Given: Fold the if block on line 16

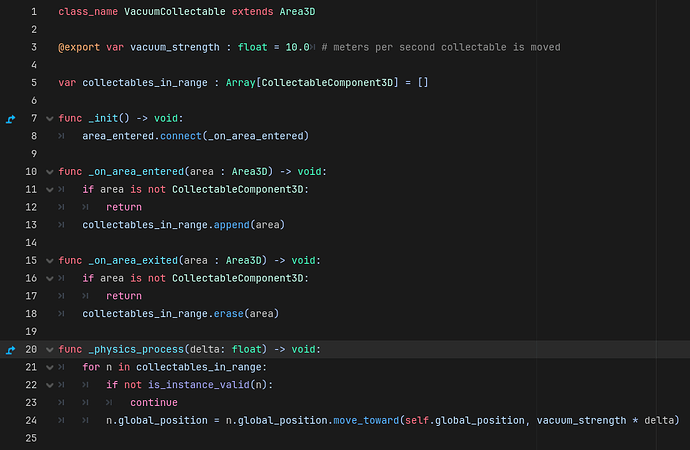Looking at the screenshot, I should click(x=50, y=278).
